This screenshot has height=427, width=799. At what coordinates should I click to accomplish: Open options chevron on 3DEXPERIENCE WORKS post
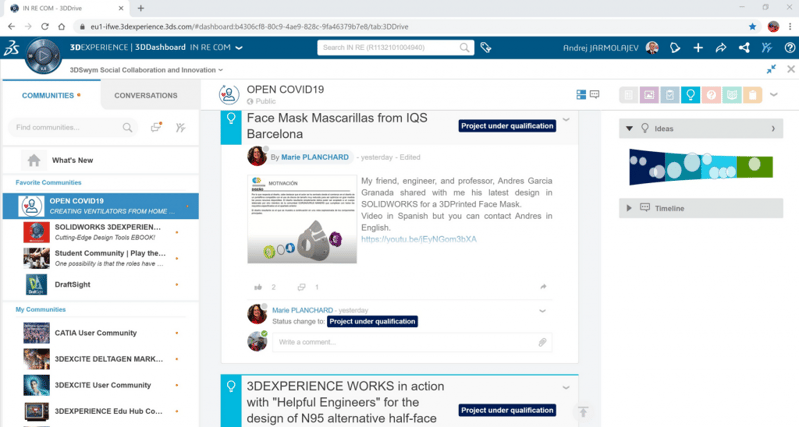(x=566, y=388)
